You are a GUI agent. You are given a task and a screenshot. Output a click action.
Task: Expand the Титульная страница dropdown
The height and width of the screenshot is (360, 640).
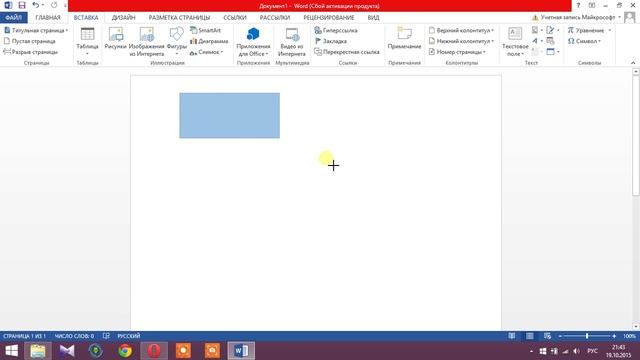(67, 30)
